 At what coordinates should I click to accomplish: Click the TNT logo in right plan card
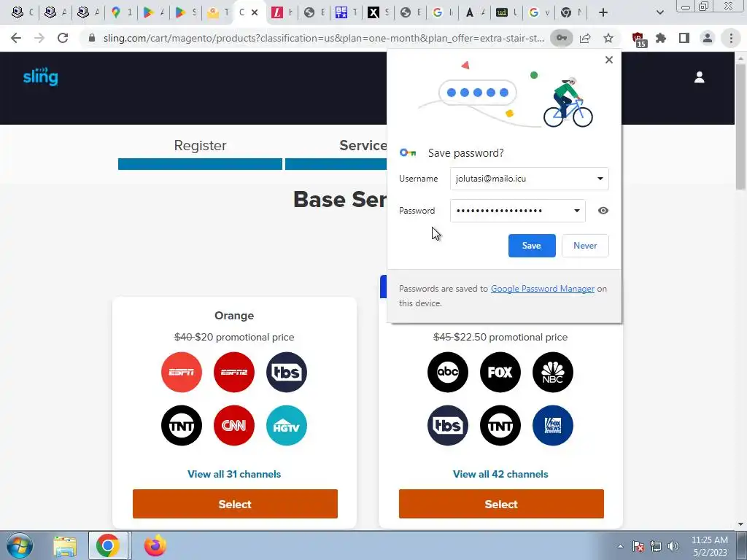point(500,426)
